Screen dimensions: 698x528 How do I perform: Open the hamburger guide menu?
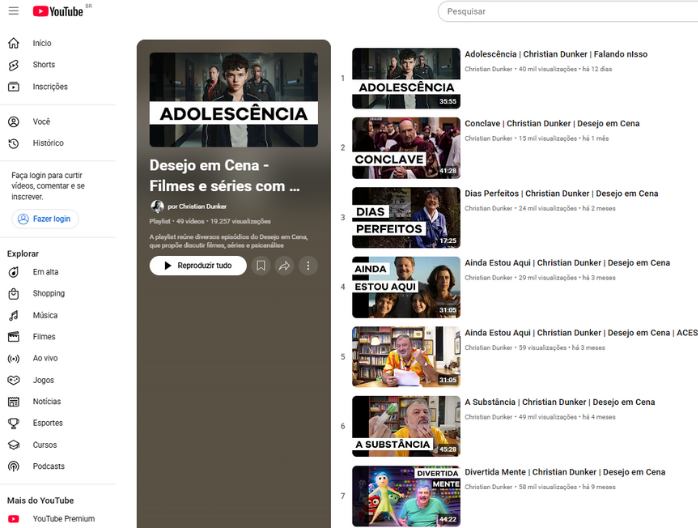(x=14, y=11)
